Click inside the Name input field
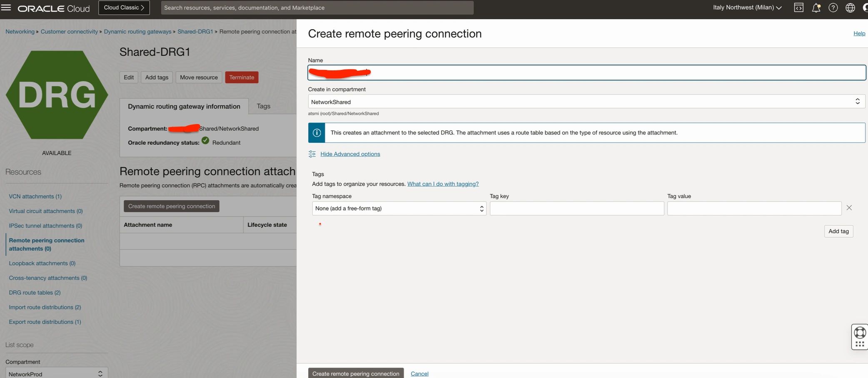The height and width of the screenshot is (378, 868). 583,72
